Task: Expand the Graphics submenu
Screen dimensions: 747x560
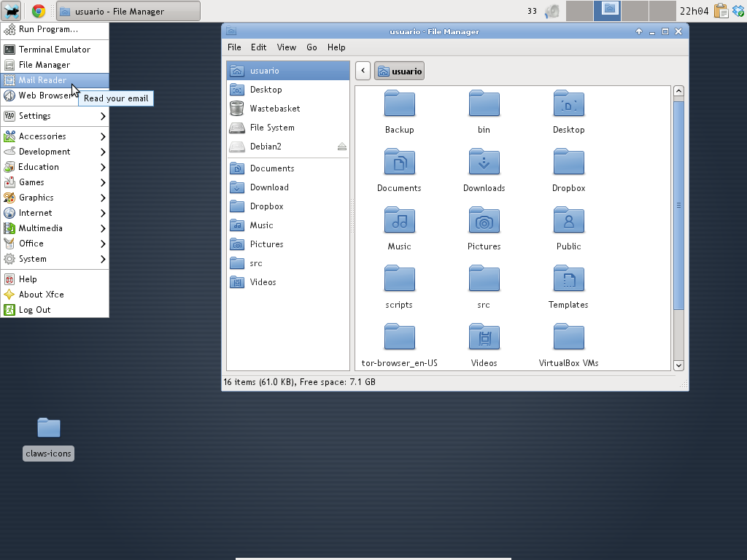Action: (55, 197)
